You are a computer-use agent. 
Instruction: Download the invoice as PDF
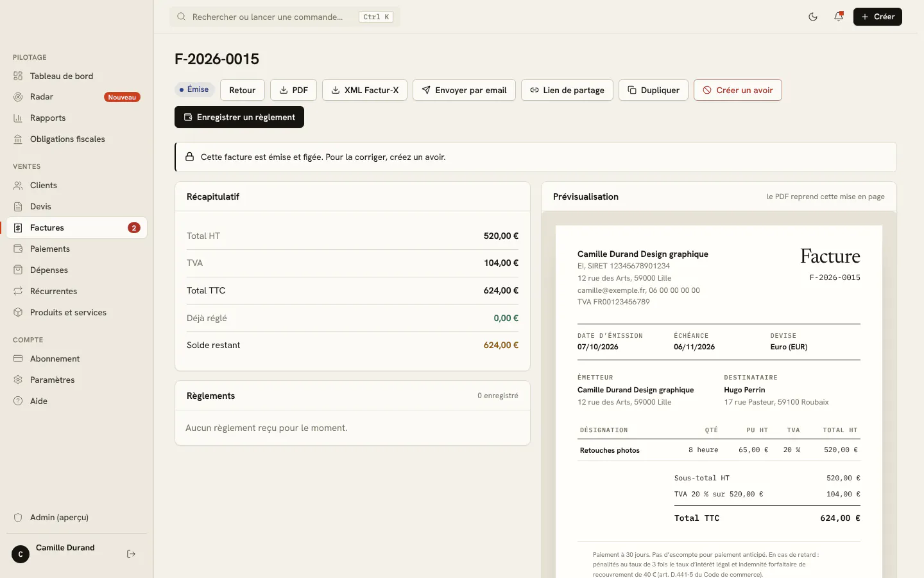[x=293, y=90]
